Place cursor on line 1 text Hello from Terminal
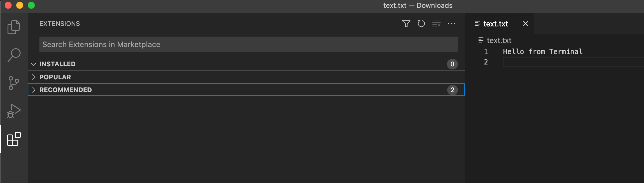This screenshot has height=183, width=644. (543, 52)
